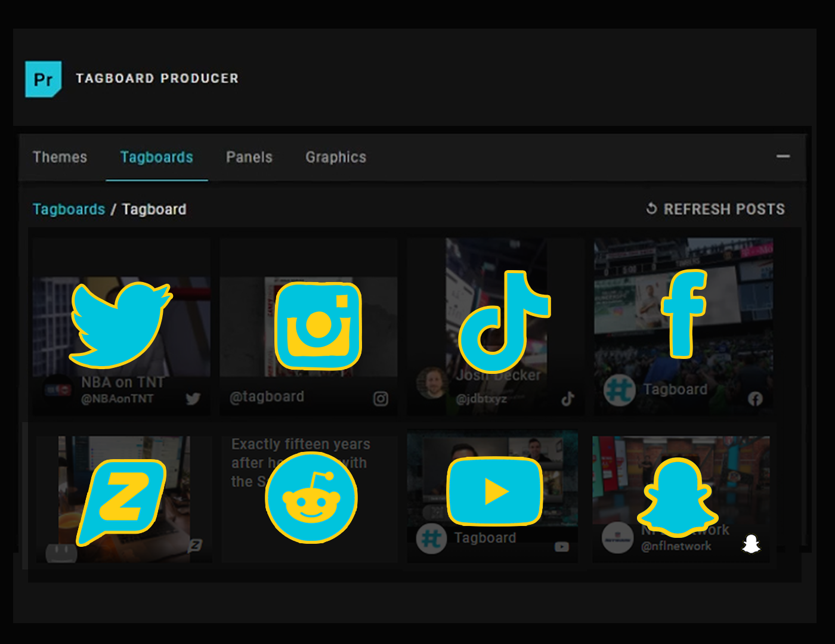This screenshot has width=835, height=644.
Task: Click Refresh Posts
Action: coord(725,209)
